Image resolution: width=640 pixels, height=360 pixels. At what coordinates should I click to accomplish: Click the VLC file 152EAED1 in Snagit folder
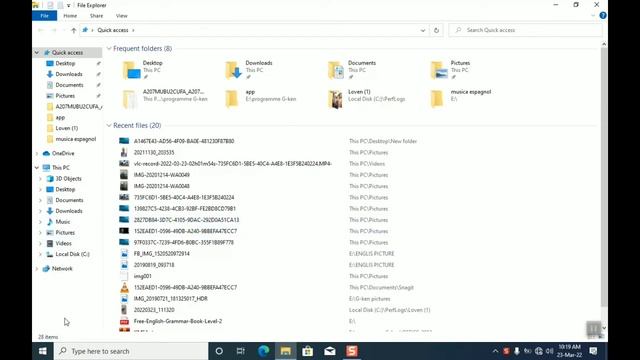[185, 287]
